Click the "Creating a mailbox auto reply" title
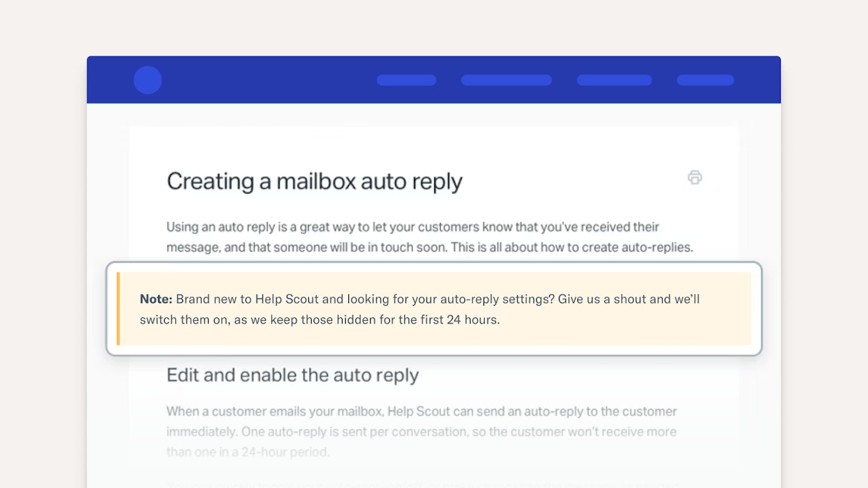This screenshot has width=868, height=488. [x=314, y=181]
